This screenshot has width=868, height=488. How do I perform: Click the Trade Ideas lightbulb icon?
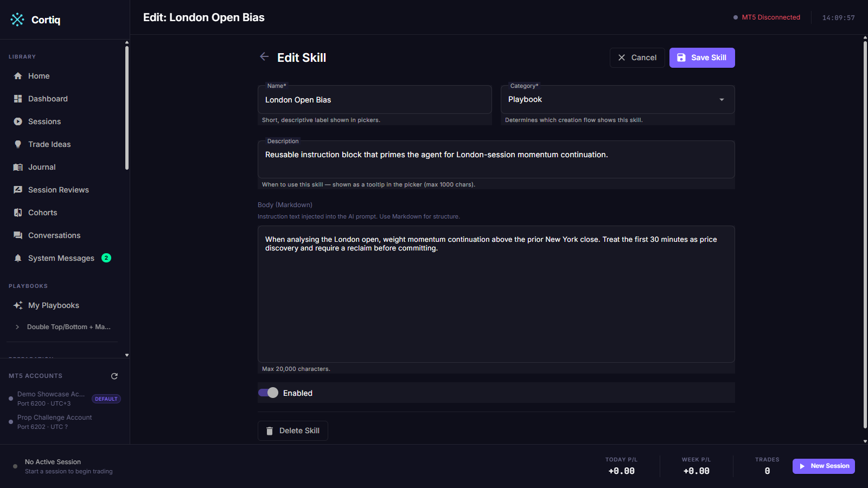pyautogui.click(x=18, y=144)
